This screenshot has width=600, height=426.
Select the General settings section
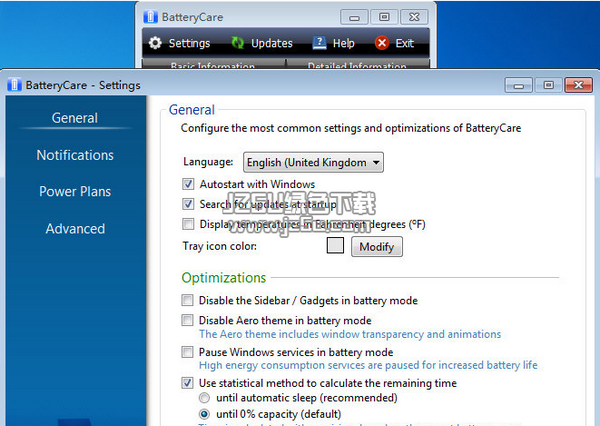[75, 118]
